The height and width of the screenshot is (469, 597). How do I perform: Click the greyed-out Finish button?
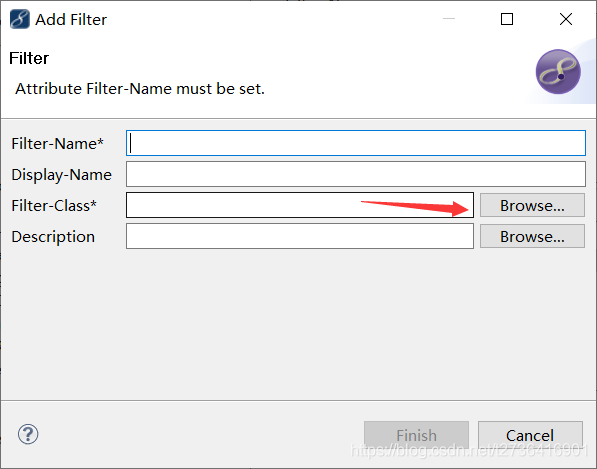(x=416, y=435)
